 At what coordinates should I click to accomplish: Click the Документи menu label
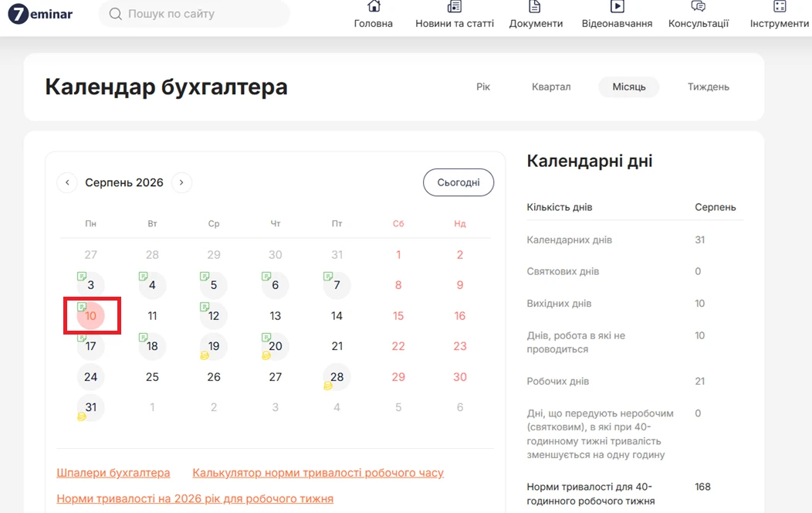(536, 23)
